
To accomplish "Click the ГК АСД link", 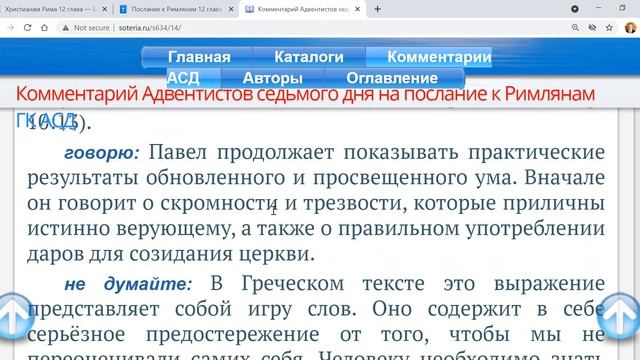I will (46, 120).
